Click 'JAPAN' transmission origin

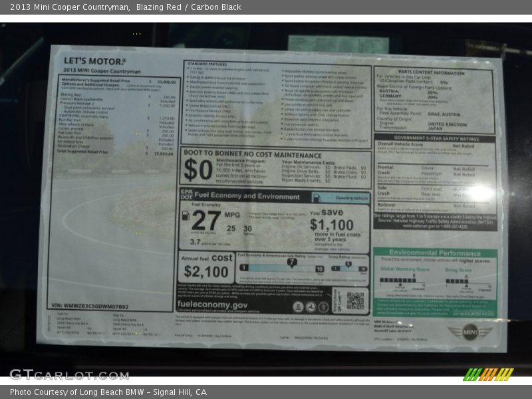pyautogui.click(x=435, y=128)
